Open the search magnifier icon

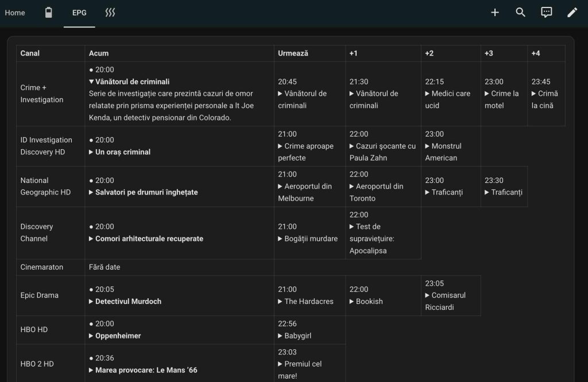pos(521,13)
